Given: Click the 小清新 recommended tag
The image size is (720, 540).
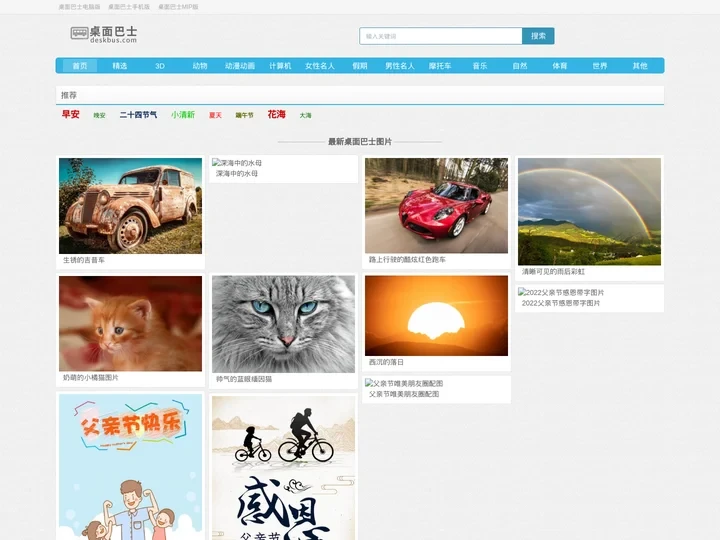Looking at the screenshot, I should (x=183, y=115).
